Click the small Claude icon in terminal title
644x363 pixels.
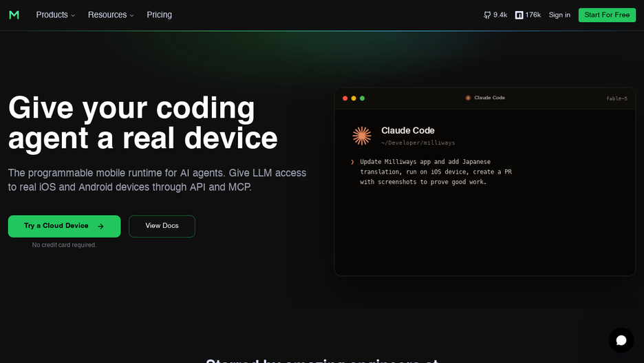coord(468,98)
